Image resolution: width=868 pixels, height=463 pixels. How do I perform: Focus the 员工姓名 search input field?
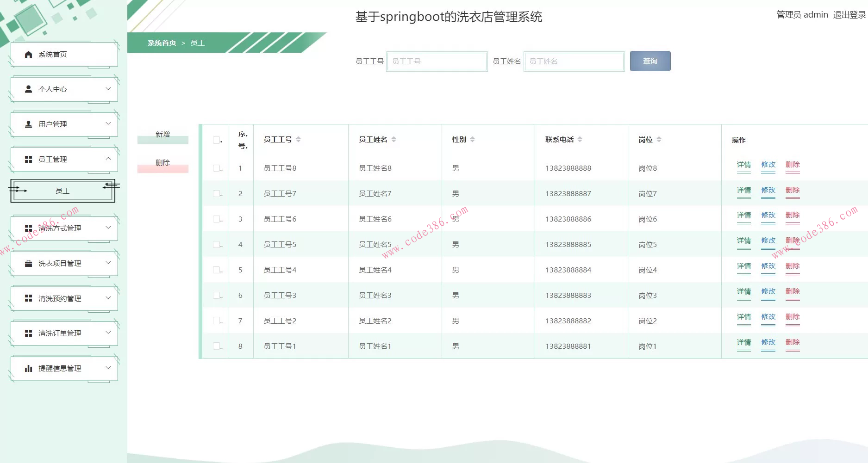574,62
